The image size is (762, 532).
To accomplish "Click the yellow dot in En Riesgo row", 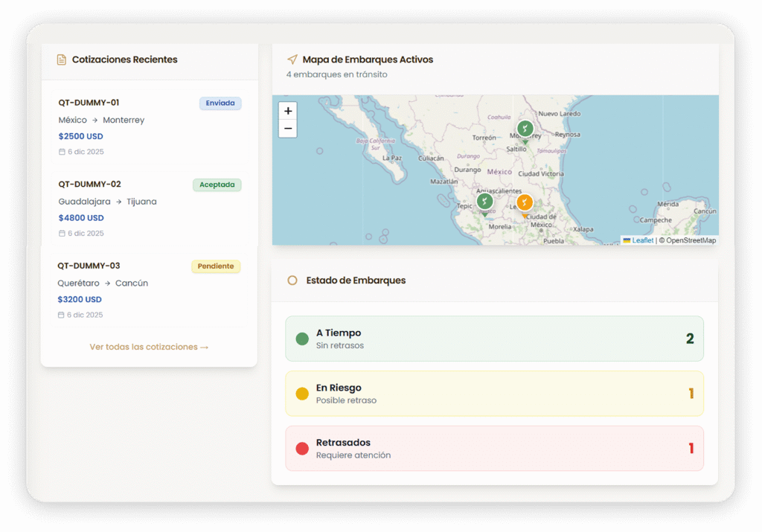I will (x=302, y=394).
